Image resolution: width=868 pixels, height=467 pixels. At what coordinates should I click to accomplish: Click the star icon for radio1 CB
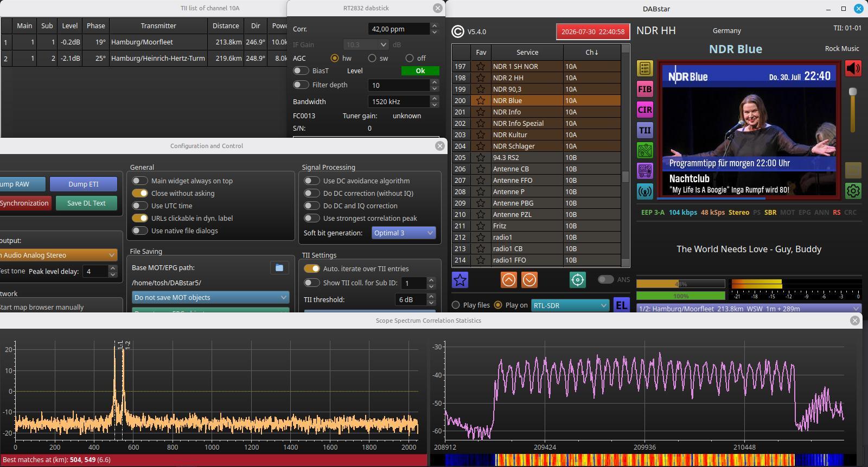(481, 248)
